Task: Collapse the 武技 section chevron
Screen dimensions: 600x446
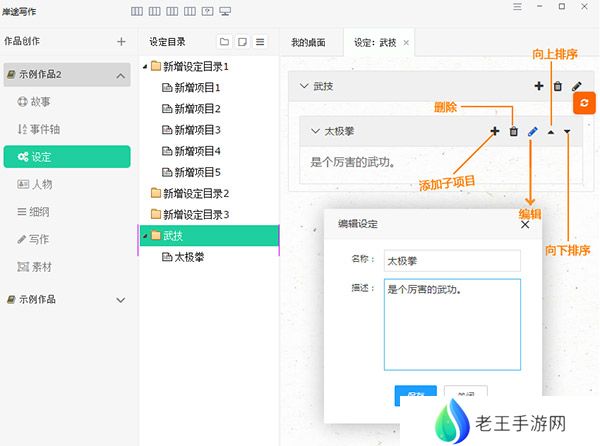Action: [304, 86]
